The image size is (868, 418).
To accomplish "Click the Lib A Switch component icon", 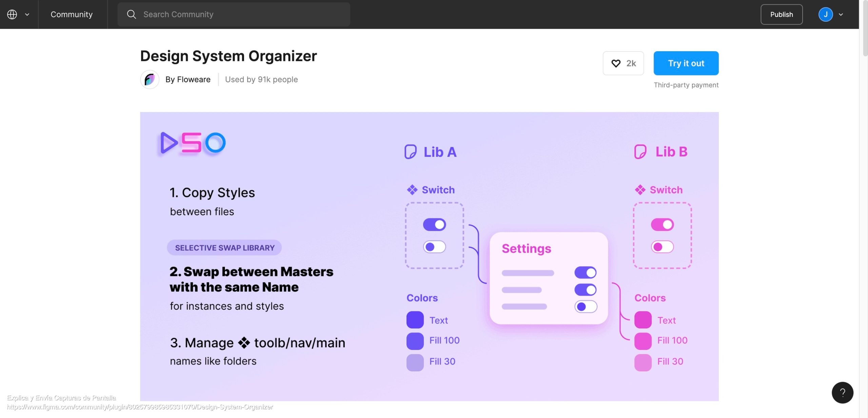I will tap(412, 190).
